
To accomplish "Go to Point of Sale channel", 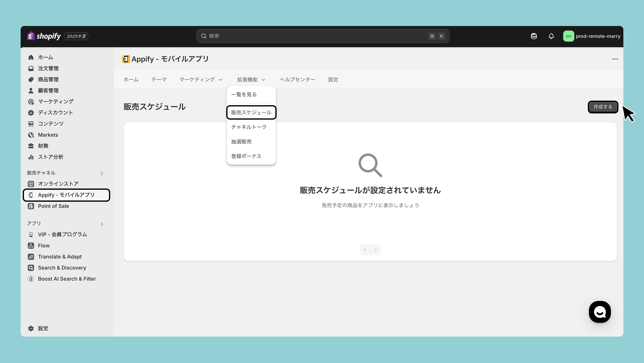I will point(53,206).
